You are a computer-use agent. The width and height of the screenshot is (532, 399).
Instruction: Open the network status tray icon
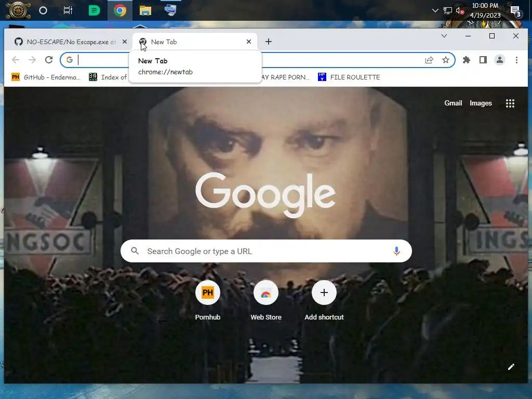pyautogui.click(x=447, y=10)
